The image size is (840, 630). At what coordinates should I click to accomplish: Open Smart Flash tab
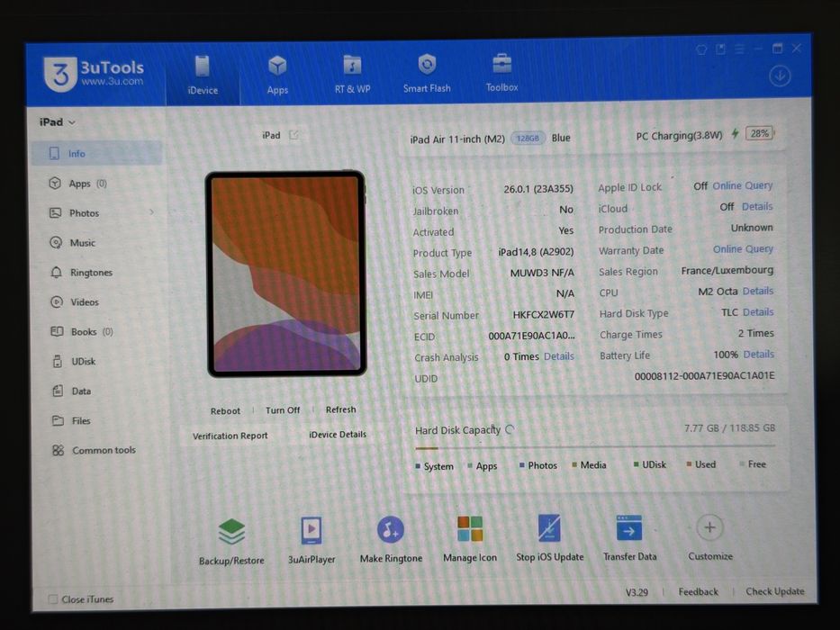[427, 74]
